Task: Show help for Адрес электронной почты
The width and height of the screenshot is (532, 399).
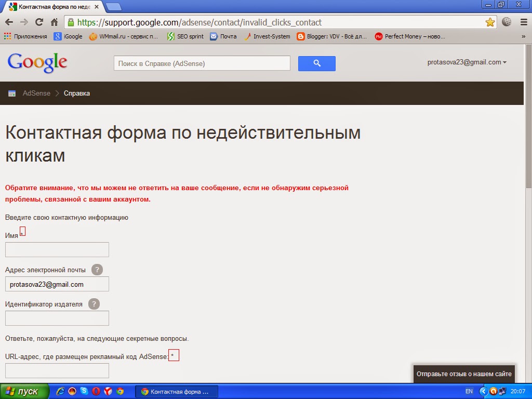Action: (x=97, y=270)
